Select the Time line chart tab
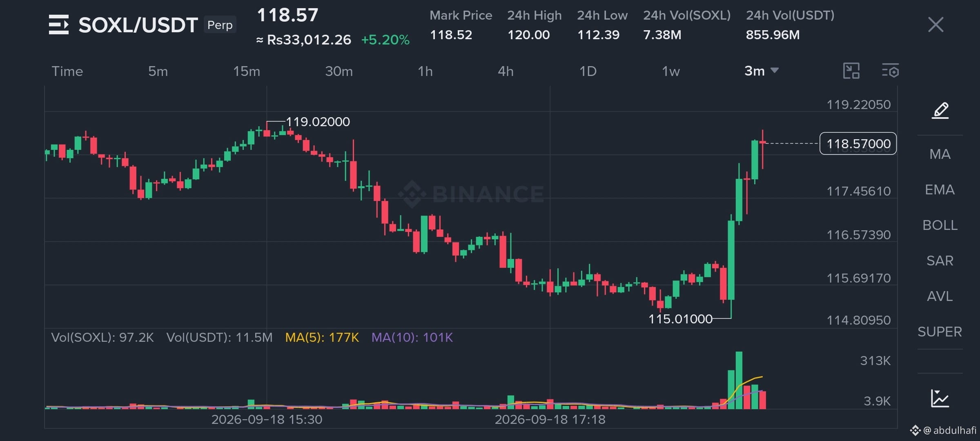 pyautogui.click(x=67, y=71)
